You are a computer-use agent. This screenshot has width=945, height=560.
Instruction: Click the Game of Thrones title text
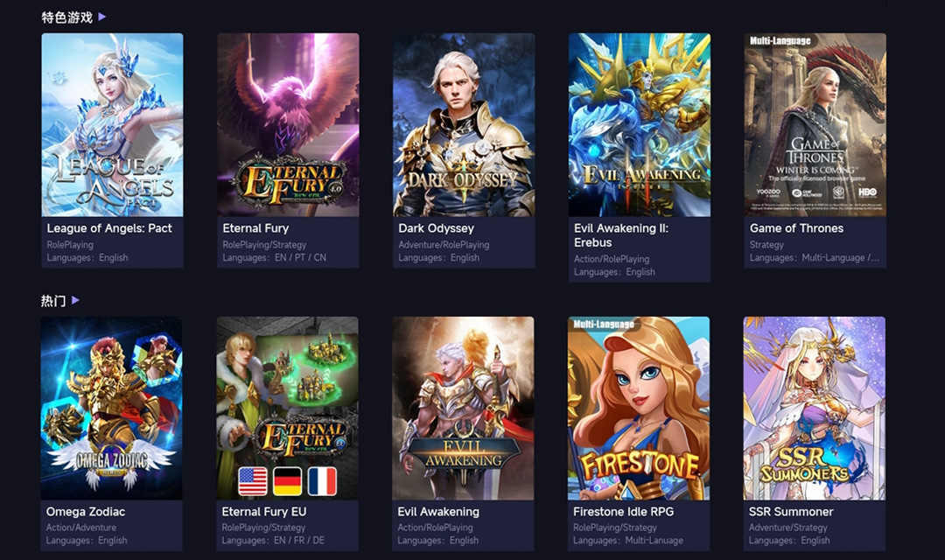[796, 228]
